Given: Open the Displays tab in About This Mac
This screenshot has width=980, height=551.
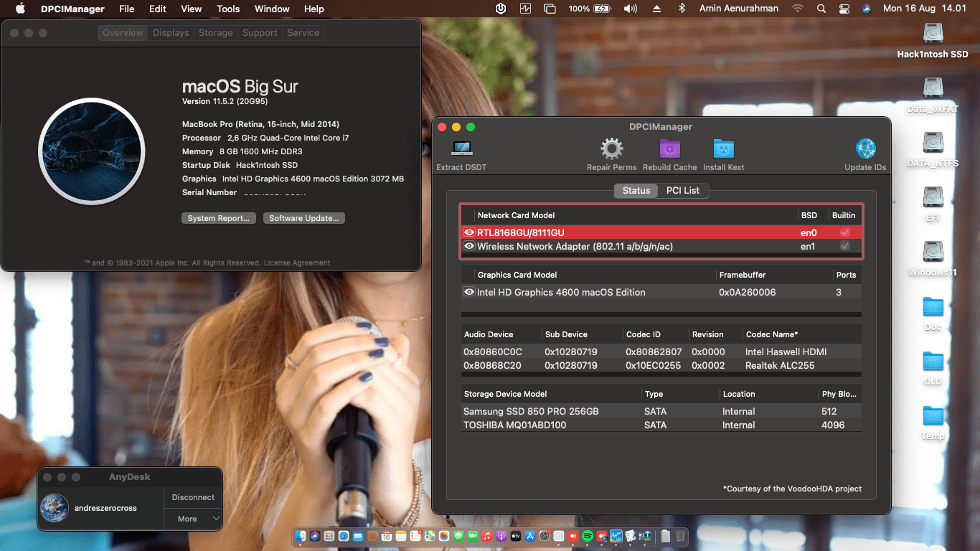Looking at the screenshot, I should (171, 33).
